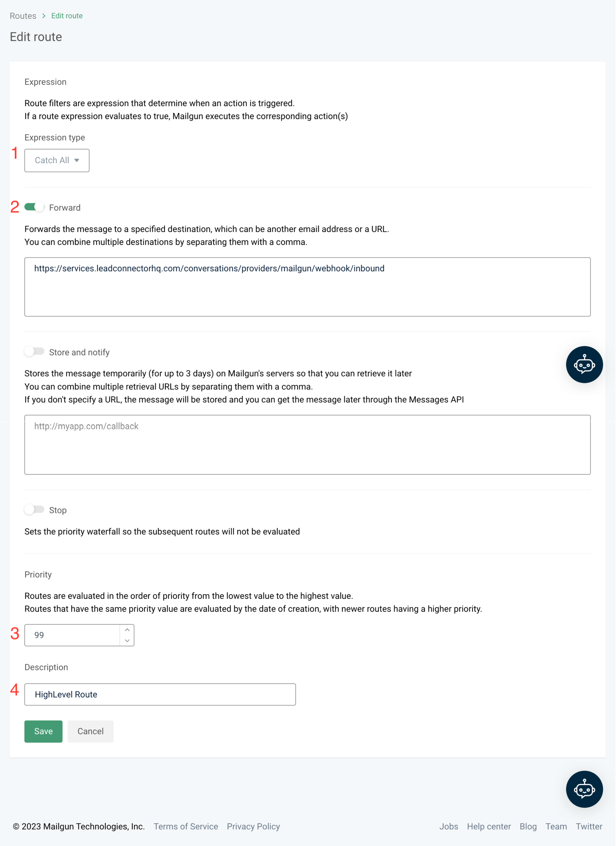Open the Catch All expression type dropdown

[57, 160]
